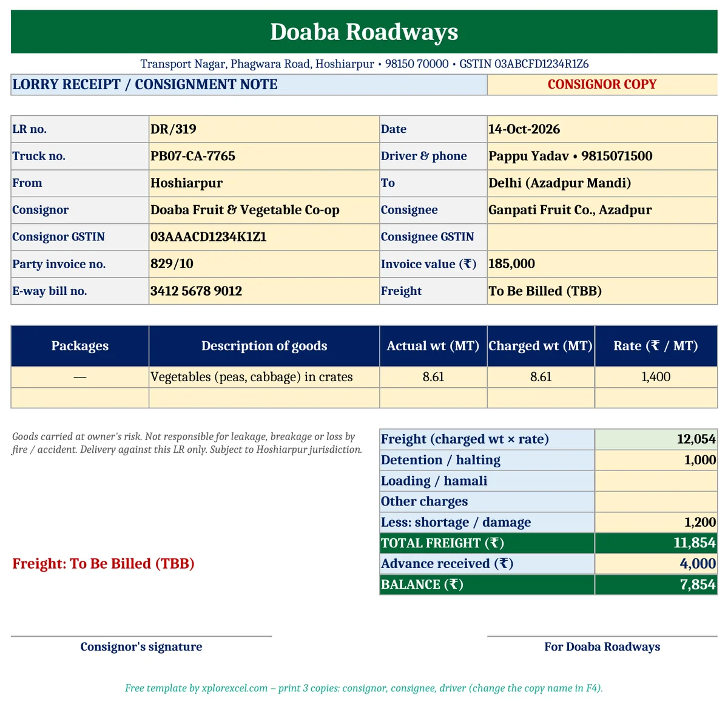Screen dimensions: 728x704
Task: Click actual weight 8.61 cell
Action: [433, 377]
